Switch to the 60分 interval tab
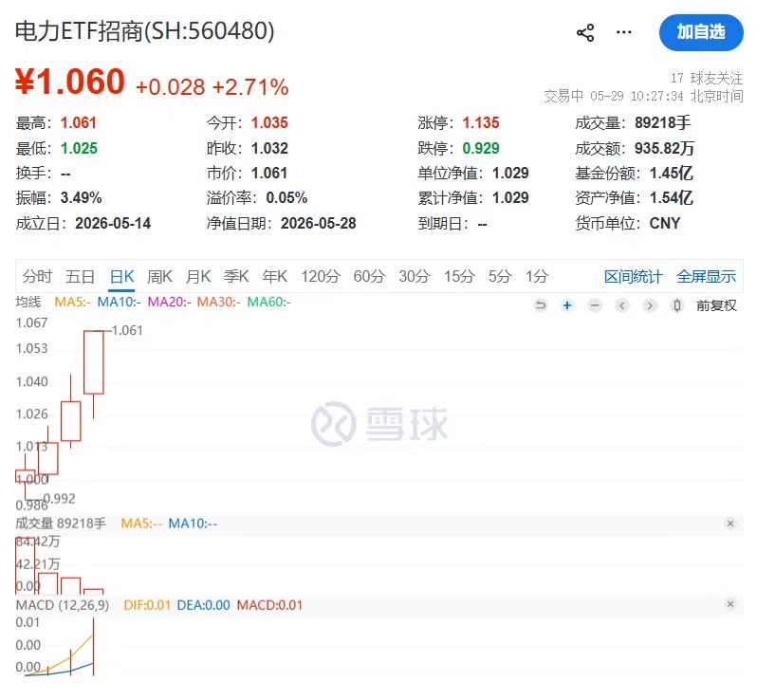The image size is (775, 700). click(x=369, y=276)
